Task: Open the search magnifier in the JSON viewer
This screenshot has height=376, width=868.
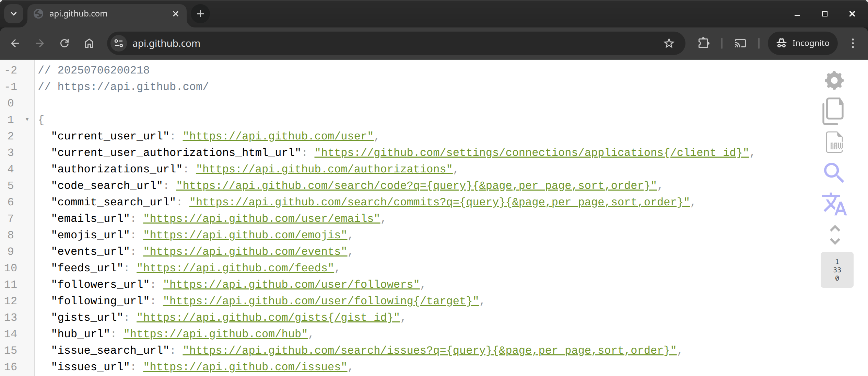Action: pyautogui.click(x=834, y=173)
